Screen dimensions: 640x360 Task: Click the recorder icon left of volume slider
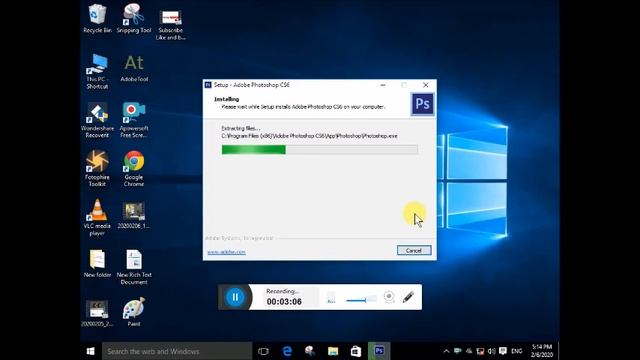coord(331,297)
